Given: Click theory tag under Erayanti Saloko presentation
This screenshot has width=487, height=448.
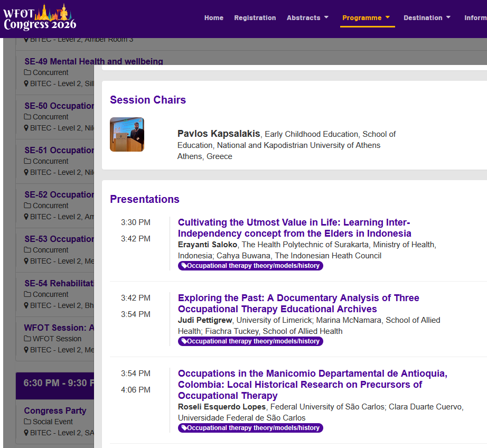Looking at the screenshot, I should [251, 266].
